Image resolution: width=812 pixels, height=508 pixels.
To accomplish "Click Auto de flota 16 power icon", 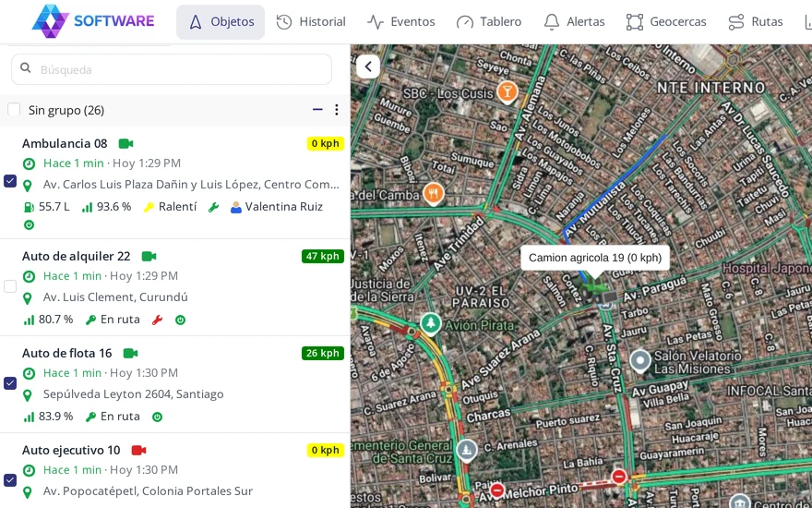I will pyautogui.click(x=158, y=417).
